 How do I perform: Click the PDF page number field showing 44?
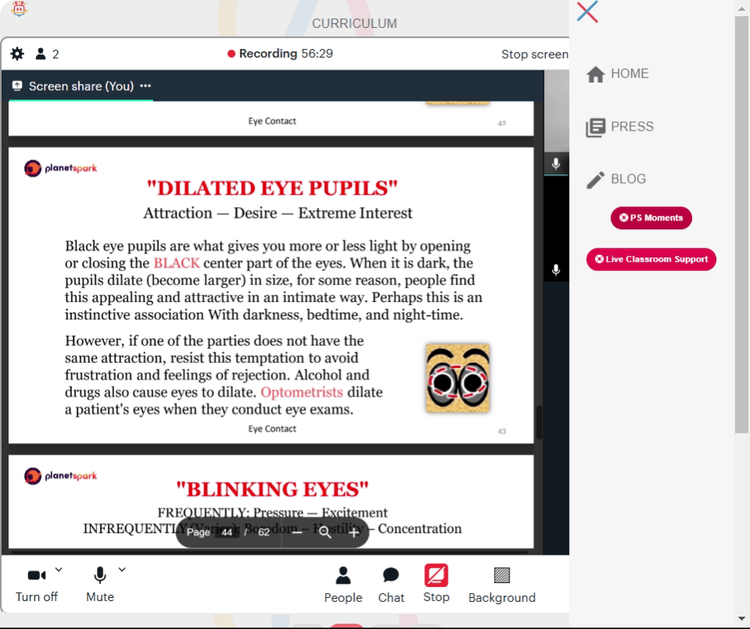coord(227,532)
